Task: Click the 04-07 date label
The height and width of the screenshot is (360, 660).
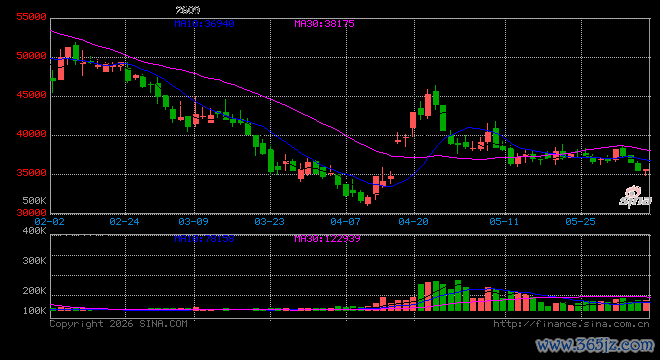Action: (346, 221)
